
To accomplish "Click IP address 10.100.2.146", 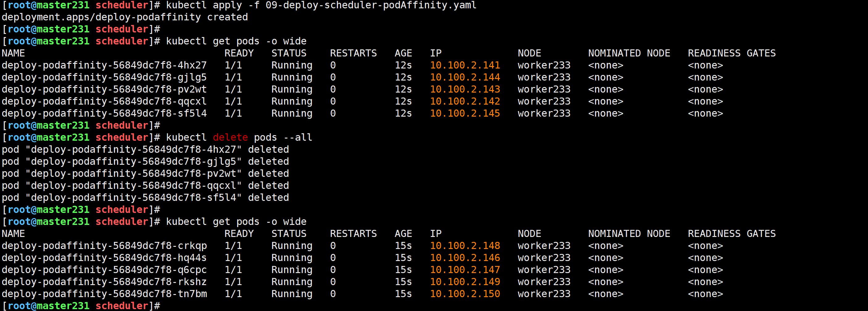I will 465,258.
